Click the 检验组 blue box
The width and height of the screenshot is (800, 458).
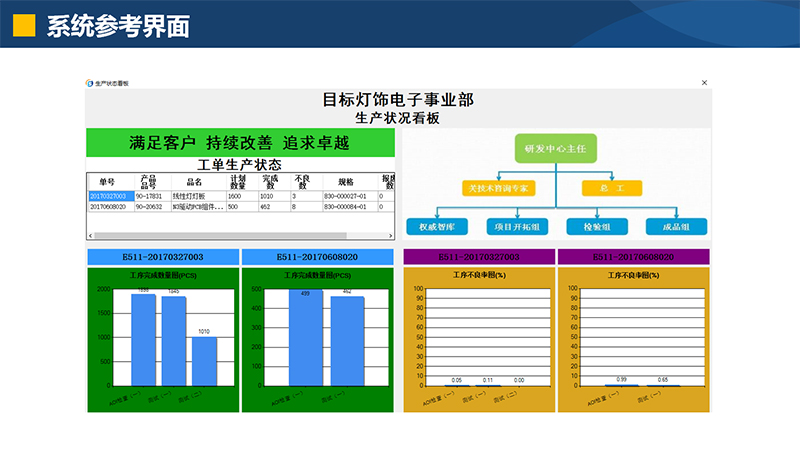tap(596, 226)
